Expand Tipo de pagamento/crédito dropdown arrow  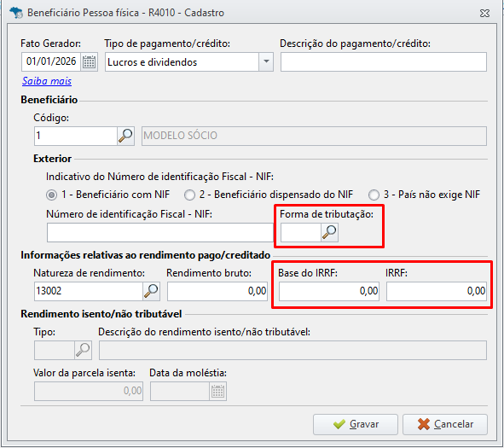click(x=266, y=61)
